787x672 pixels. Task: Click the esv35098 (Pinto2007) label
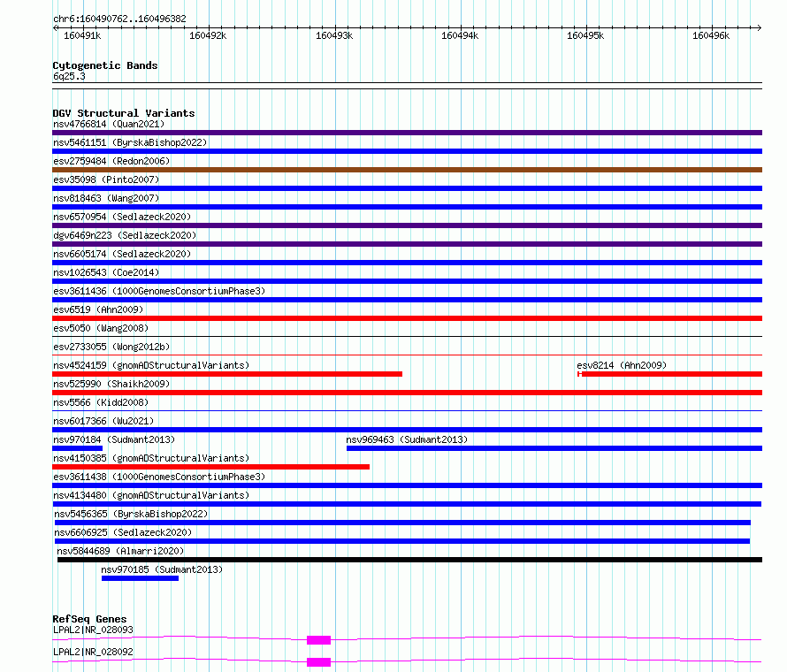click(x=106, y=179)
